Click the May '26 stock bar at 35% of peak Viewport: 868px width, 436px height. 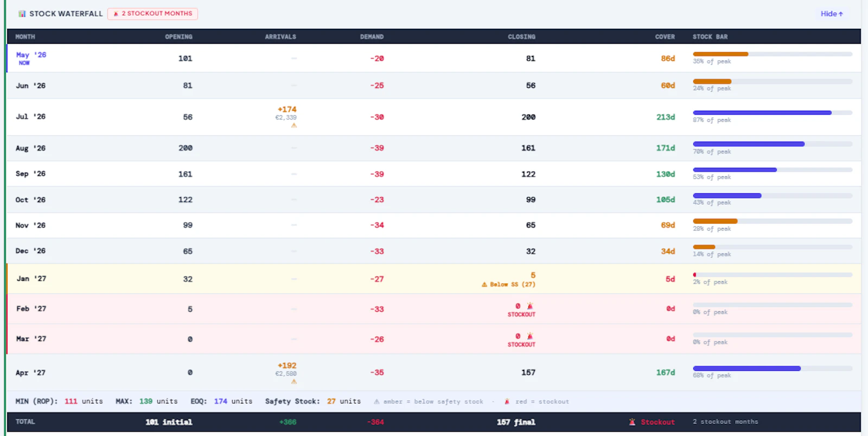[x=773, y=54]
